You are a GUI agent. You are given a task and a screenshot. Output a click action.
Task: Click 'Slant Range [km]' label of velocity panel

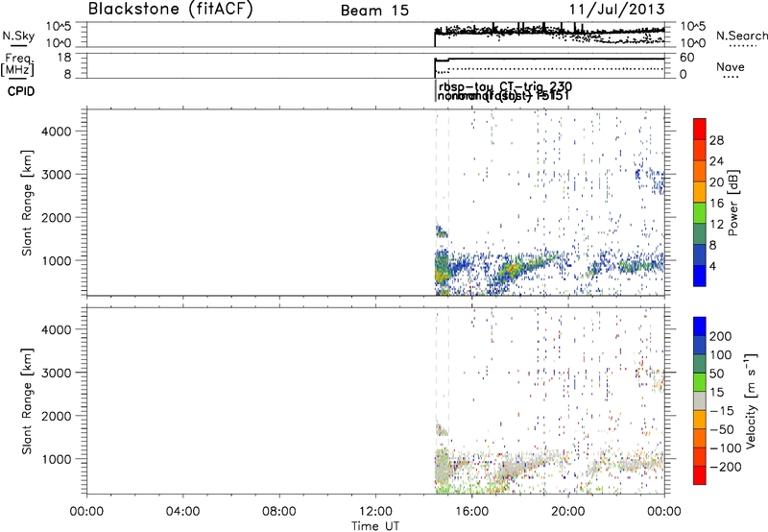(x=27, y=401)
